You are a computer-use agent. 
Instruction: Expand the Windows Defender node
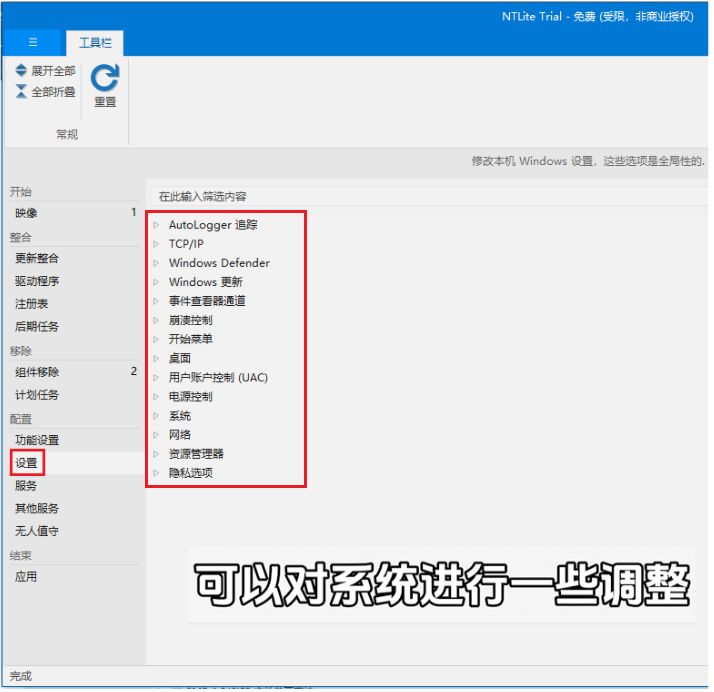[x=156, y=263]
